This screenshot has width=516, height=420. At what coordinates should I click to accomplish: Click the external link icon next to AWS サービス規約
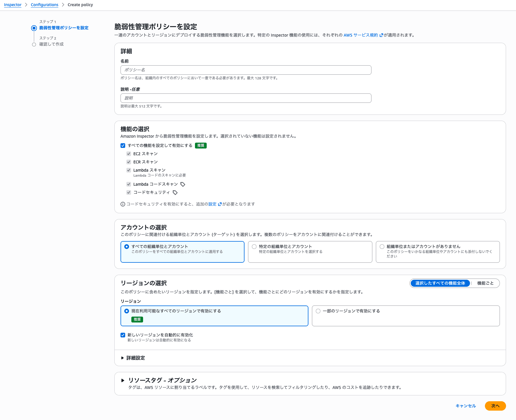381,35
